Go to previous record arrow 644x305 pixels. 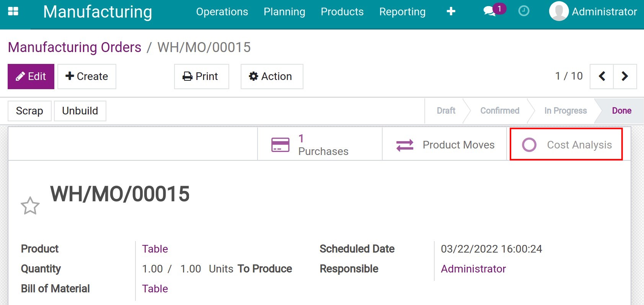(602, 76)
